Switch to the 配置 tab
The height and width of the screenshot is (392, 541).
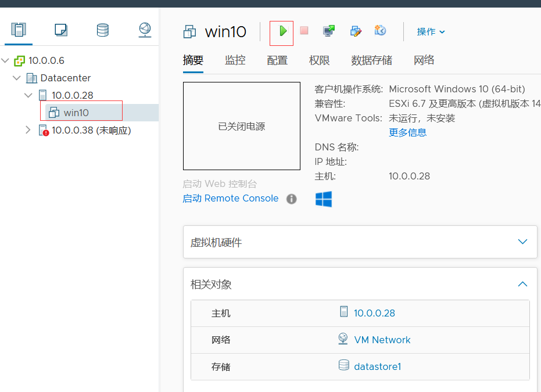tap(277, 60)
